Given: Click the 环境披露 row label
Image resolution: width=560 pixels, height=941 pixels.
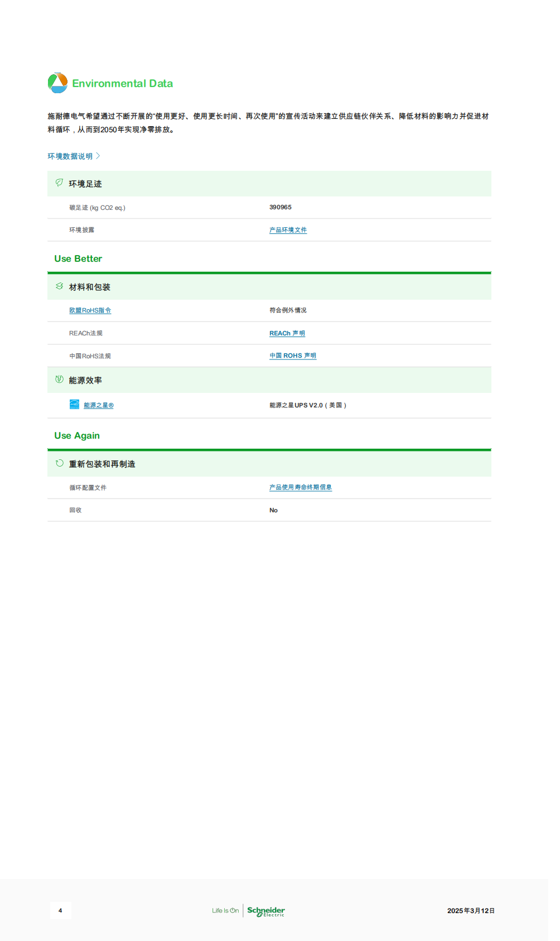Looking at the screenshot, I should tap(81, 230).
